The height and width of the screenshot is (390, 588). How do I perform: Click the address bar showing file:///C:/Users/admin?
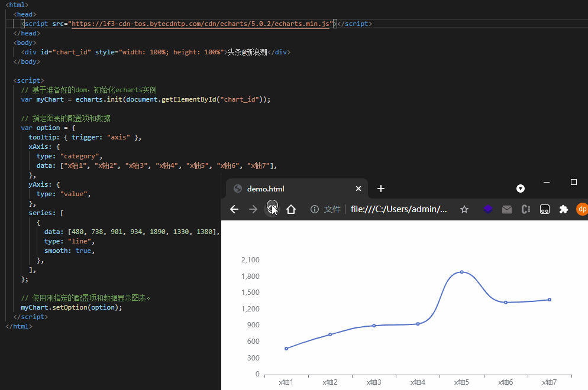(x=398, y=209)
